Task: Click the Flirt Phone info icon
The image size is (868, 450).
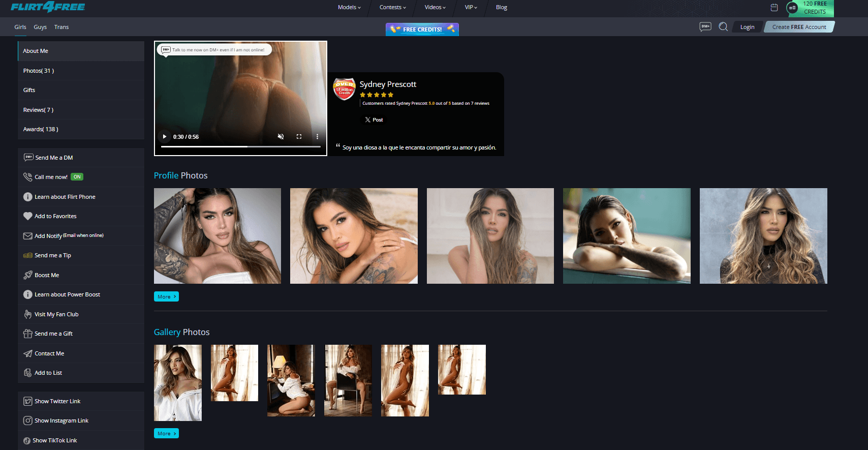Action: (x=28, y=197)
